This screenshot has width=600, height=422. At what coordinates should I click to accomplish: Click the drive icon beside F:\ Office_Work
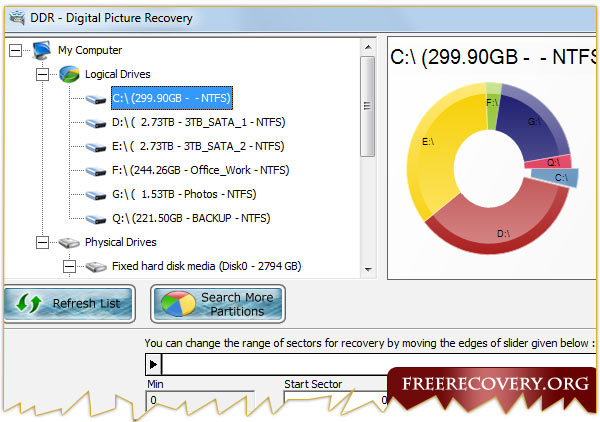point(96,171)
